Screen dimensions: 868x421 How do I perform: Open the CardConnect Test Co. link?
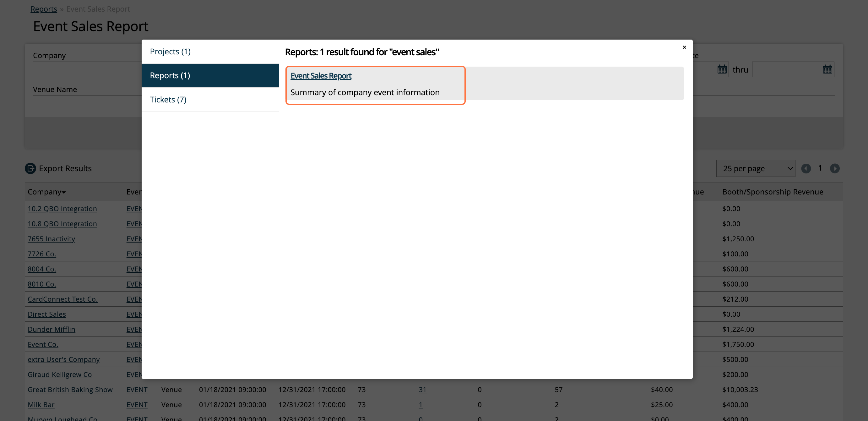pos(63,299)
